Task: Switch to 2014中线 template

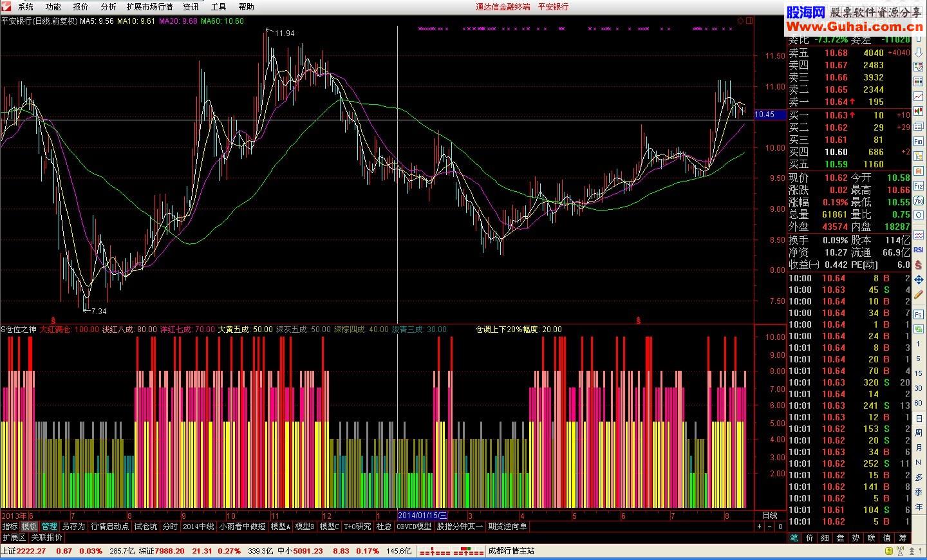Action: point(198,527)
